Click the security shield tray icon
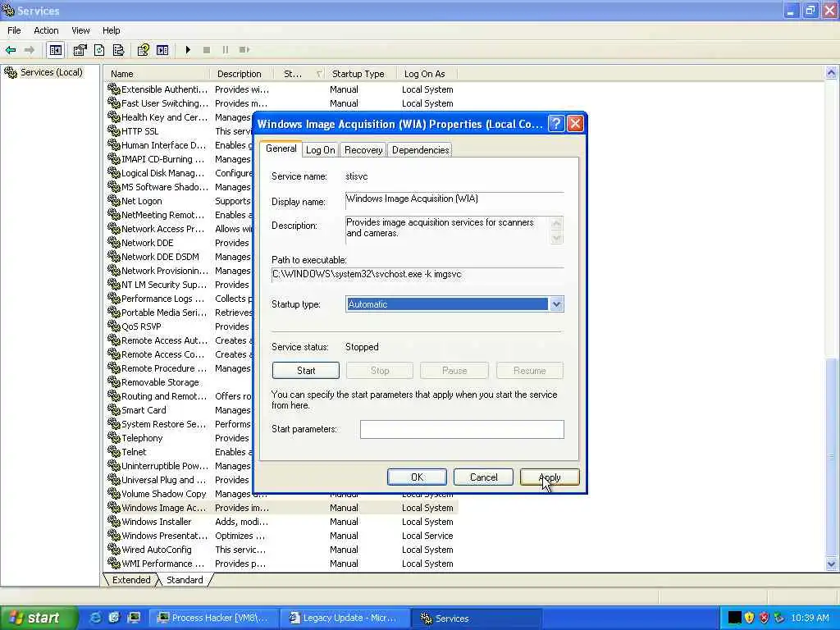 (x=750, y=618)
